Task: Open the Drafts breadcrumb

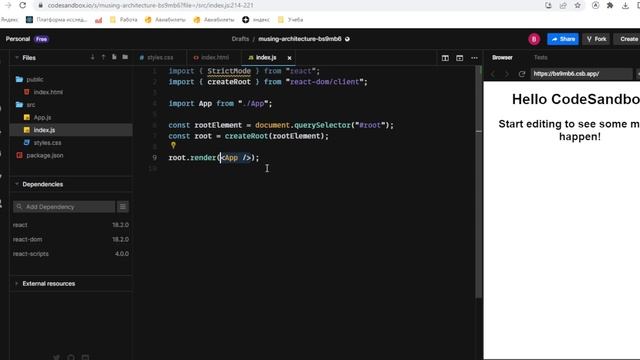Action: [x=240, y=39]
